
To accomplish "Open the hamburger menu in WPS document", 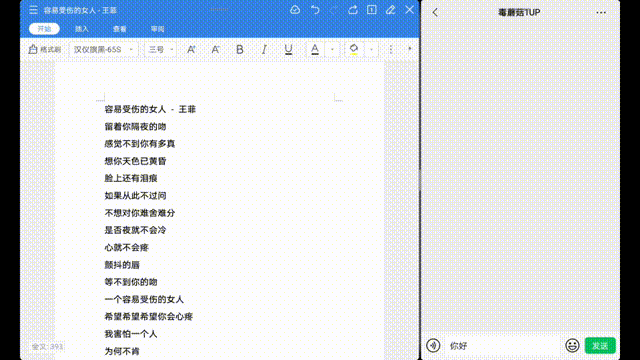I will coord(33,10).
